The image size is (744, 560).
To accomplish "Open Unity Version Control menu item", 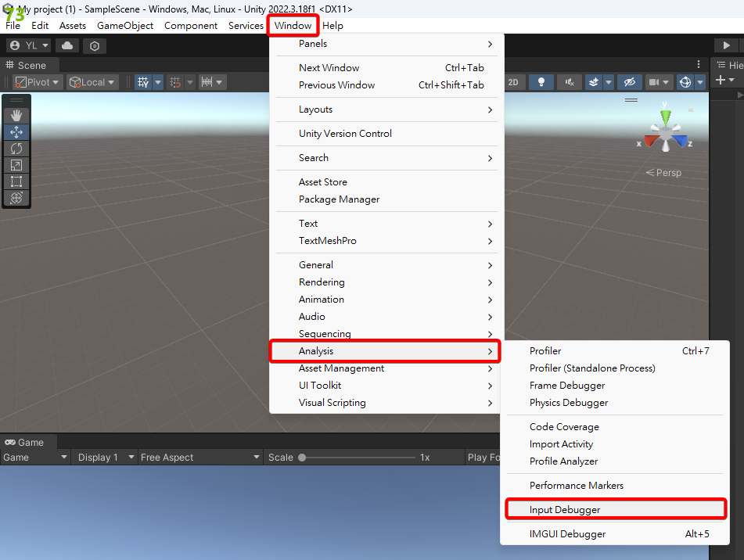I will coord(386,134).
